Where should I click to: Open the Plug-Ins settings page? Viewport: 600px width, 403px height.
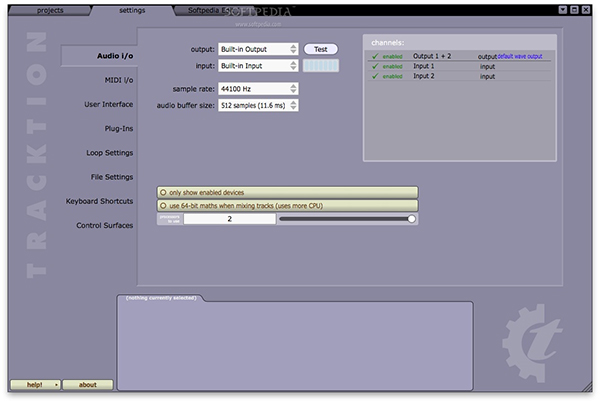pos(119,129)
